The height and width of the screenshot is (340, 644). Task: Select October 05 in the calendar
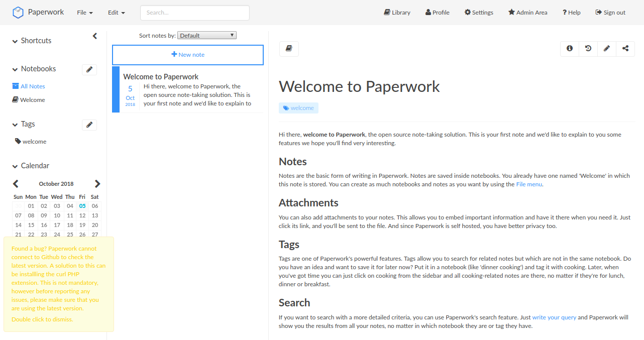(82, 206)
